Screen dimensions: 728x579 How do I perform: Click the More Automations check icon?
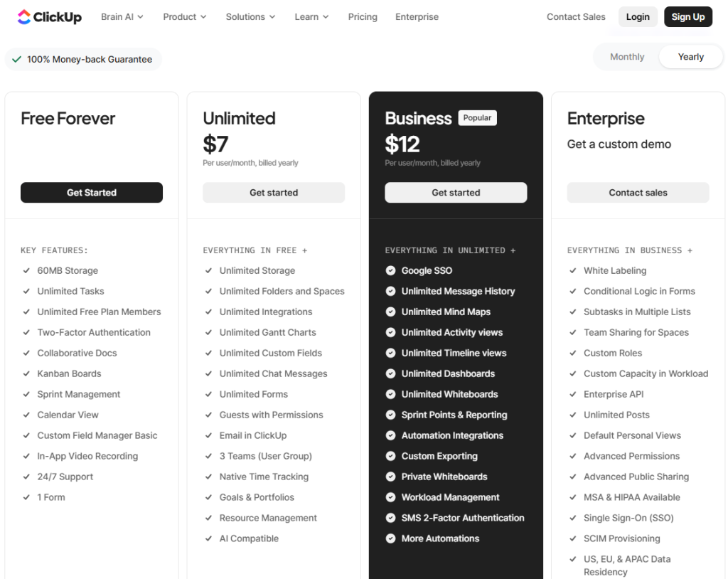pos(390,538)
